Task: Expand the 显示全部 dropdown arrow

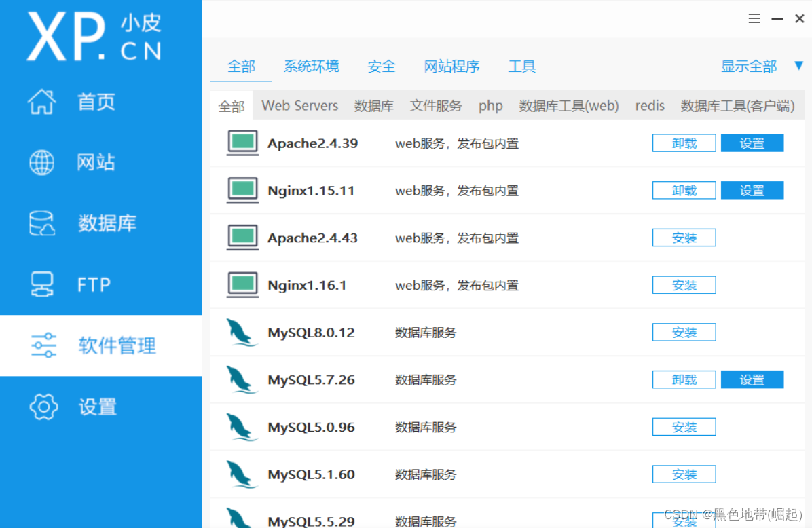Action: 799,66
